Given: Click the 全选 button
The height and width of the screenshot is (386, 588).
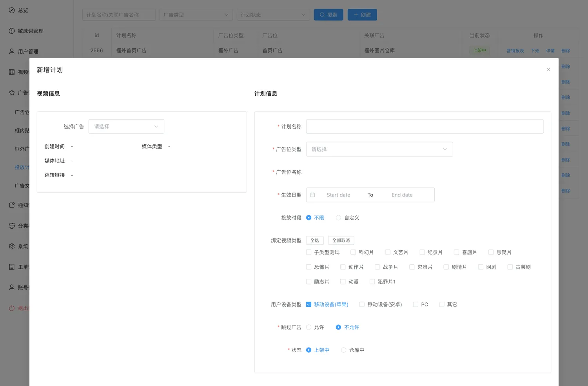Looking at the screenshot, I should (x=315, y=240).
